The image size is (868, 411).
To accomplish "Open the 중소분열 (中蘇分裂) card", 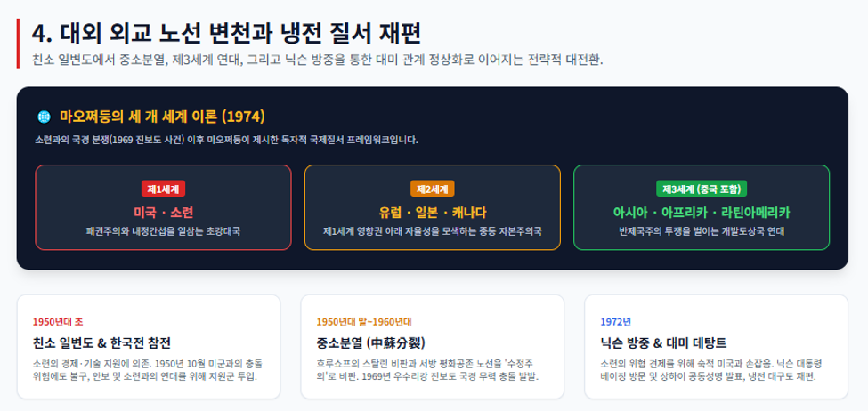I will (x=433, y=347).
